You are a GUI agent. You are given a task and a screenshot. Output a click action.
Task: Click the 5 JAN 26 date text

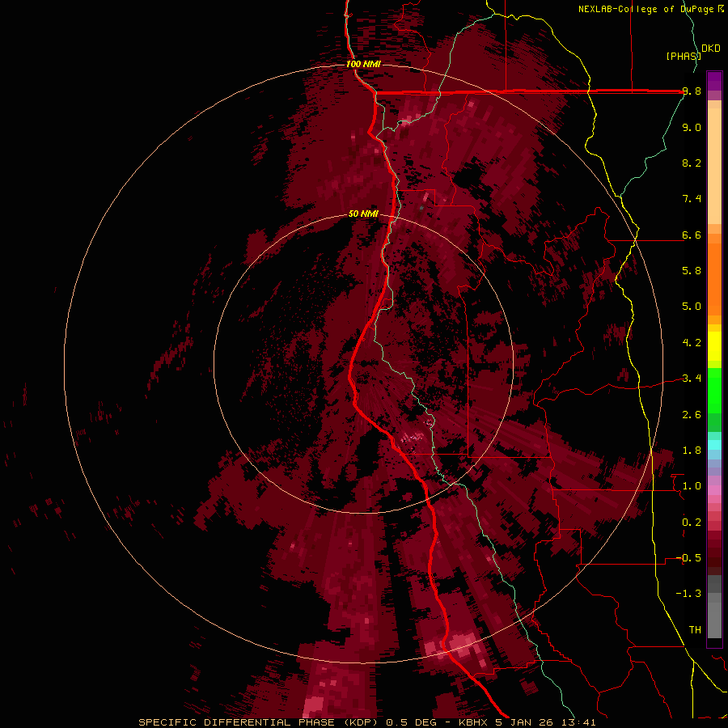tap(527, 722)
